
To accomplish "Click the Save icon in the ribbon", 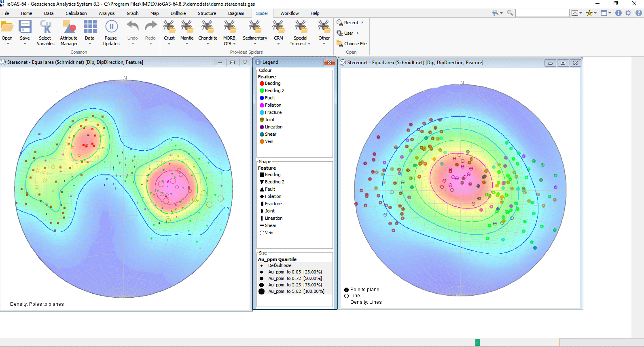I will coord(25,27).
